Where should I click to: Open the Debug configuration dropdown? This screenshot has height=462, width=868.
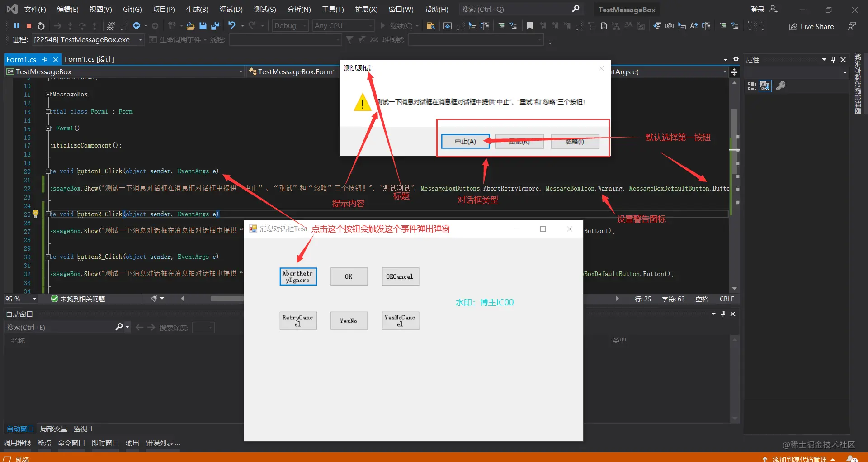coord(290,26)
